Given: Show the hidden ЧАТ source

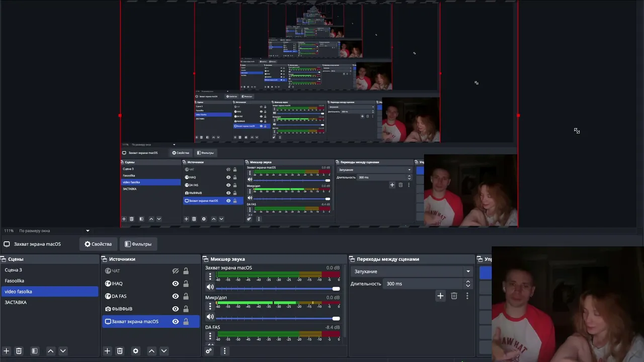Looking at the screenshot, I should 176,271.
